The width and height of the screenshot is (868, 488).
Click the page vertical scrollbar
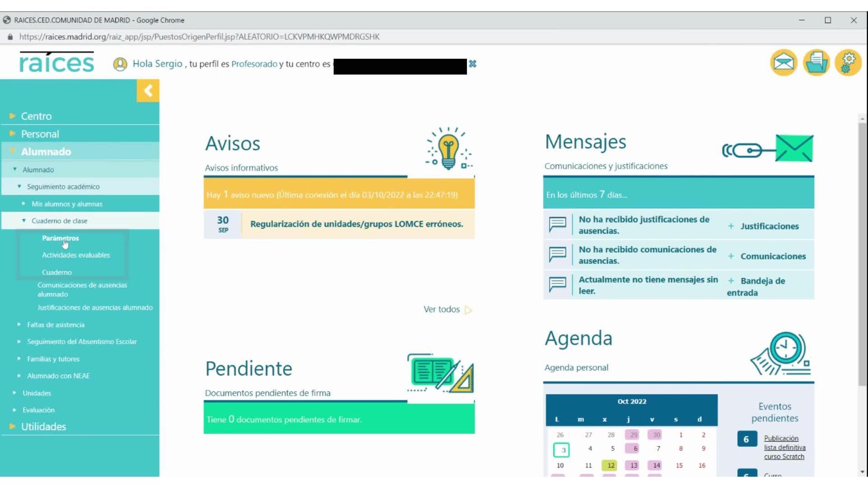(x=862, y=253)
